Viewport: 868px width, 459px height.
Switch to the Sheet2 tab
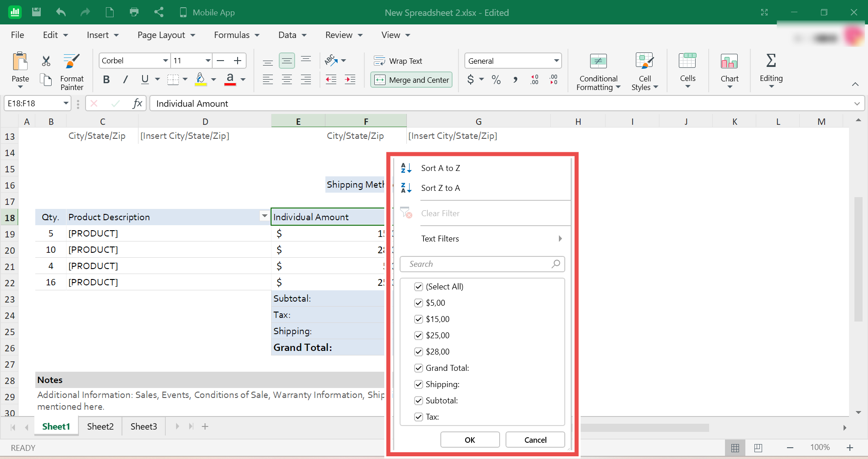pos(100,426)
